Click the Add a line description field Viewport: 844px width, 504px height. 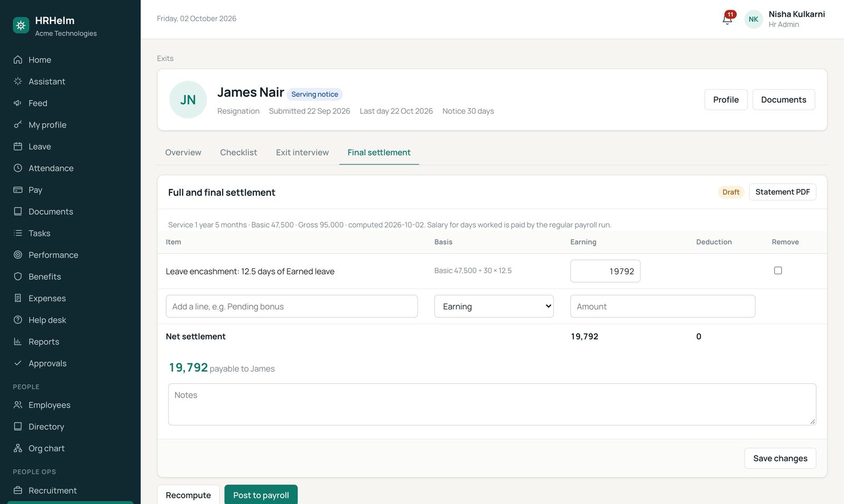(x=292, y=306)
